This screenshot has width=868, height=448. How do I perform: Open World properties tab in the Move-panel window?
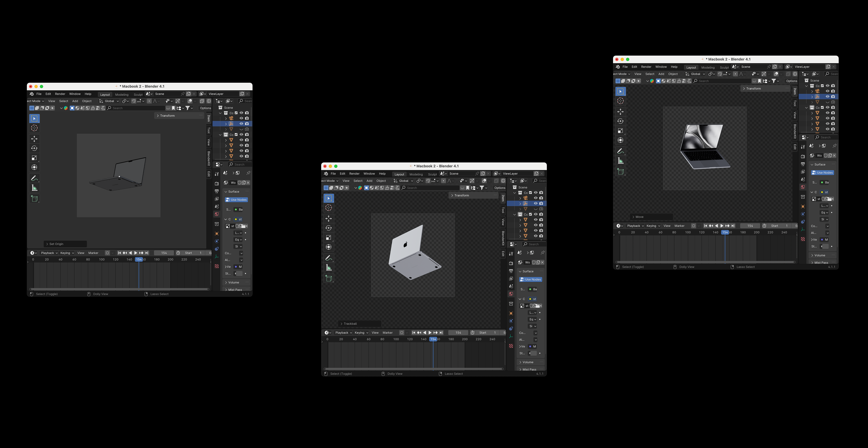coord(803,187)
